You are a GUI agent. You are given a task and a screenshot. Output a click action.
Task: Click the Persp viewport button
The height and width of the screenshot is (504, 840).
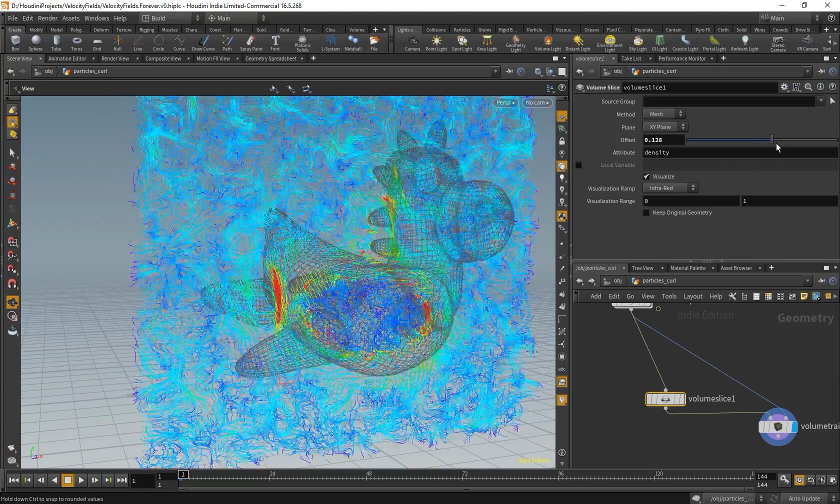[505, 102]
